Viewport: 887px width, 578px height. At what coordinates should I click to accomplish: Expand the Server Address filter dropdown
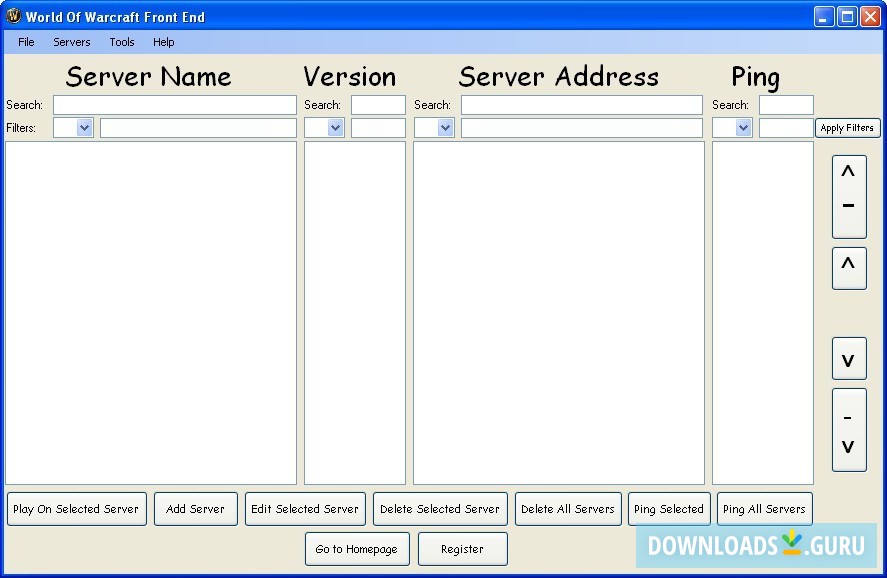tap(445, 128)
